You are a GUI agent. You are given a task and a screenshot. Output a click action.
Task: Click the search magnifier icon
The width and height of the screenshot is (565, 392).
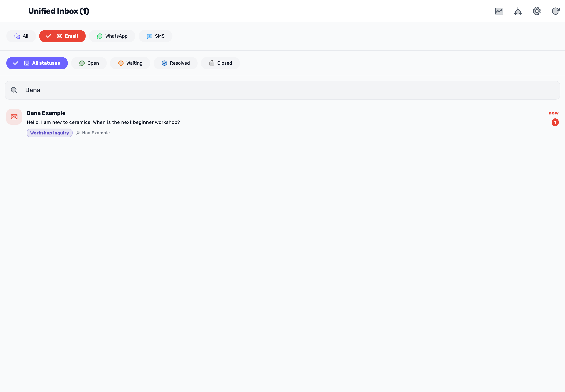tap(14, 90)
